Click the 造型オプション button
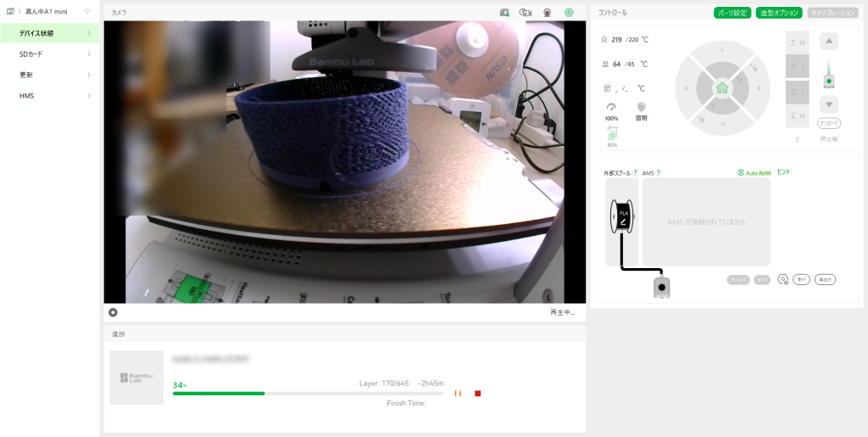Screen dimensions: 868x437 pyautogui.click(x=778, y=13)
